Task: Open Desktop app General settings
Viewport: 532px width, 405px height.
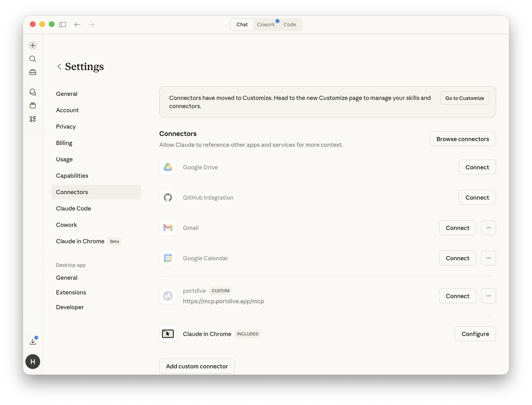Action: (x=96, y=278)
